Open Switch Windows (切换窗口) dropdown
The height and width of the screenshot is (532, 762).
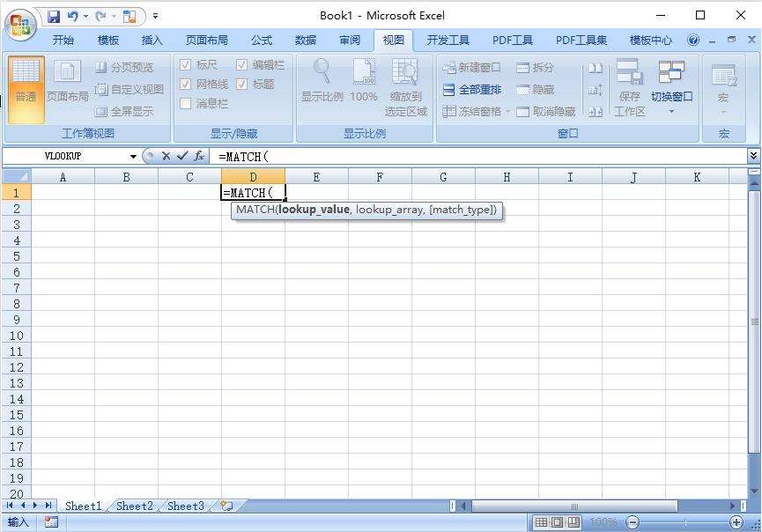pyautogui.click(x=671, y=87)
